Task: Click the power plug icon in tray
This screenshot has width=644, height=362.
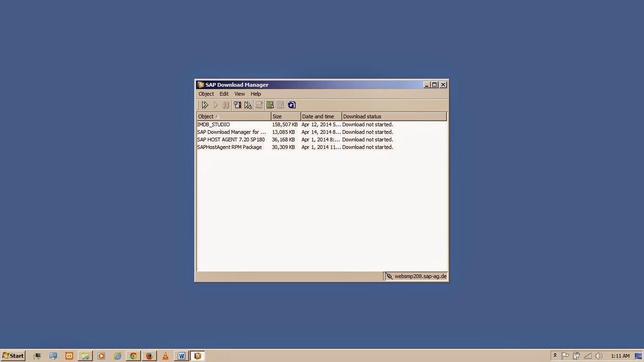Action: coord(576,356)
